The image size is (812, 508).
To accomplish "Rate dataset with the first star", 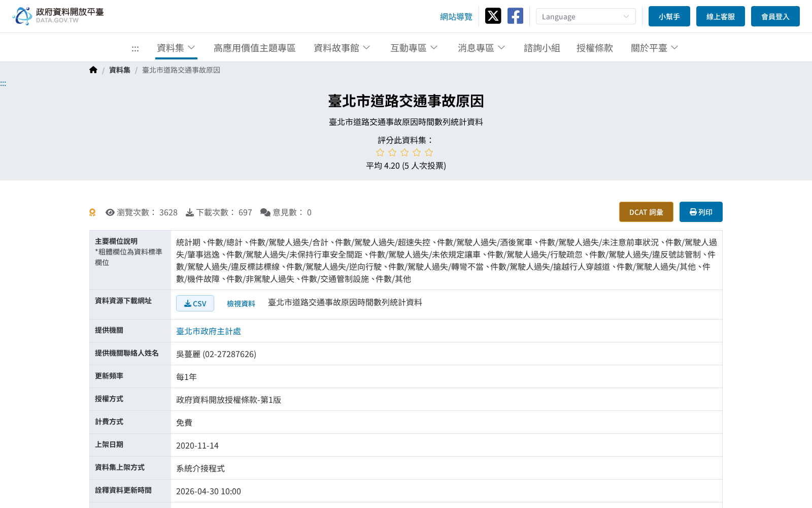I will point(380,152).
